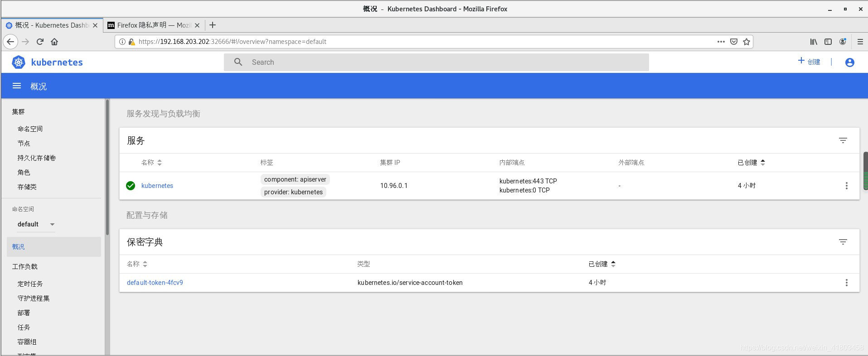Viewport: 868px width, 356px height.
Task: Open page actions three-dots menu
Action: (x=721, y=42)
